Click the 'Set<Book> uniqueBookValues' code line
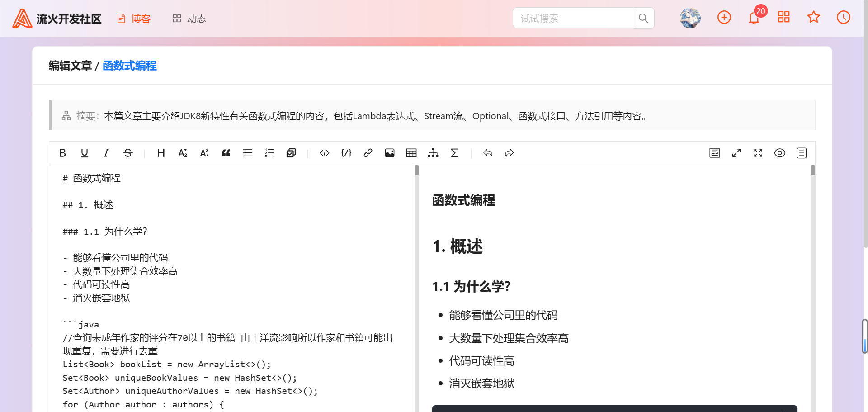 click(x=179, y=378)
